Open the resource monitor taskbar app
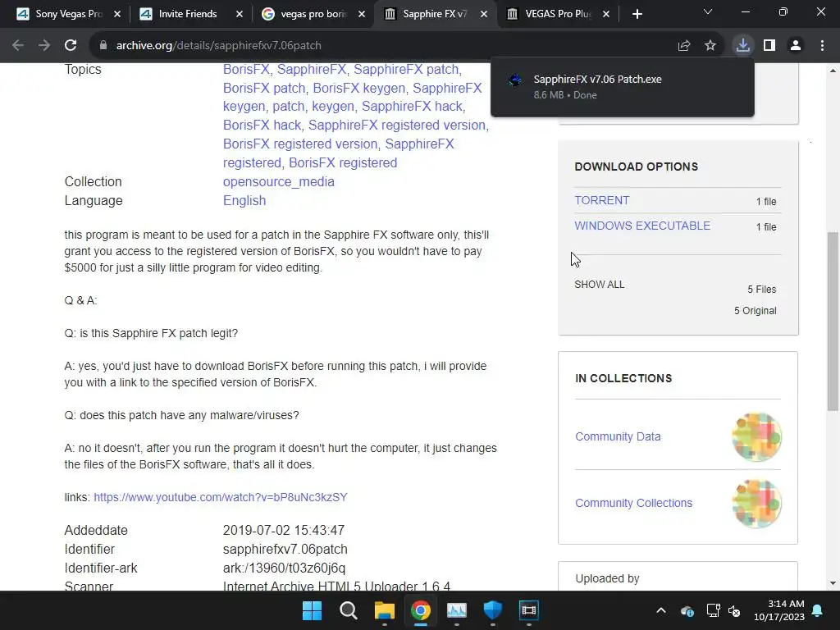 click(x=456, y=610)
